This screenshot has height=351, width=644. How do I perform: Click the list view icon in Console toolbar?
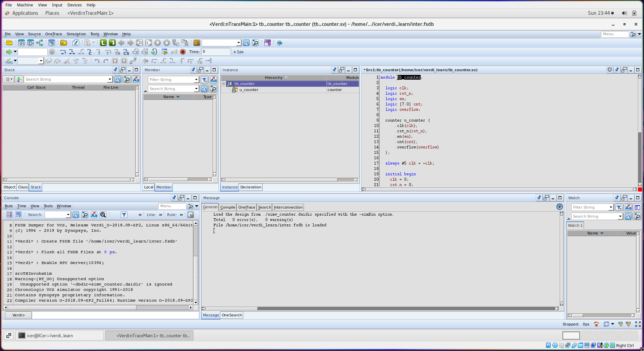(x=9, y=215)
